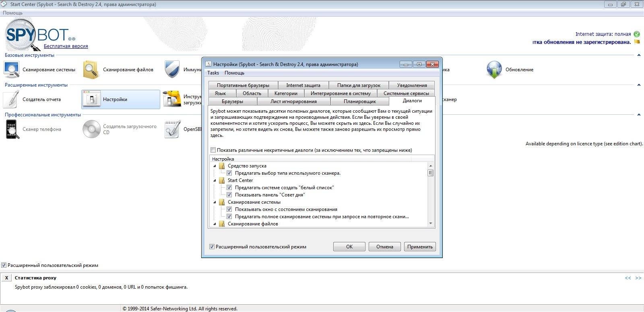Uncheck Показывать панель Совет дня
This screenshot has height=312, width=644.
point(229,195)
